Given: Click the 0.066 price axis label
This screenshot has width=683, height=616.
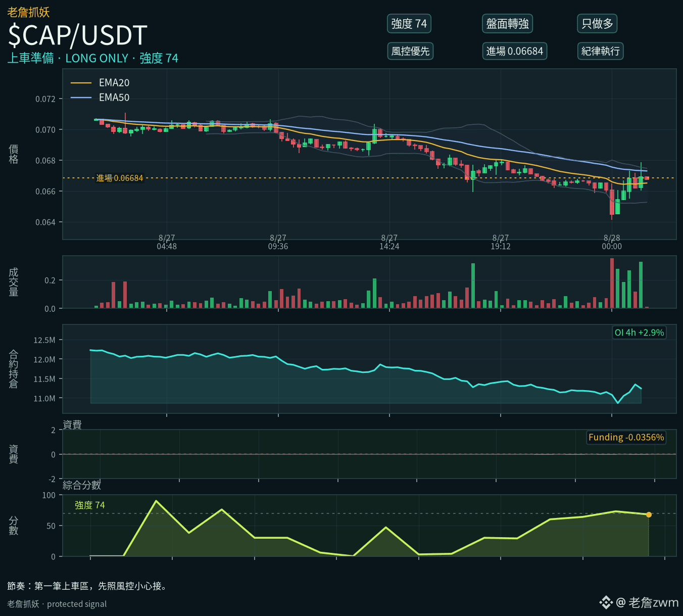Looking at the screenshot, I should pyautogui.click(x=45, y=192).
